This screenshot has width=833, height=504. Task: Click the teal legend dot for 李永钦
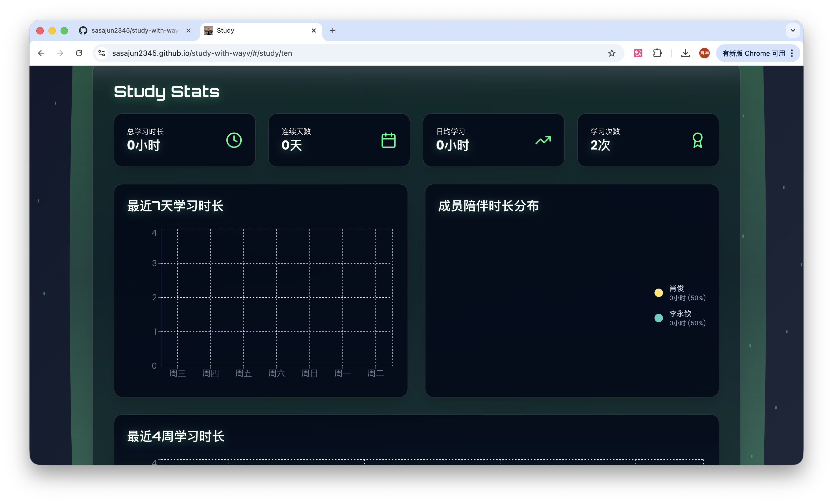point(658,318)
